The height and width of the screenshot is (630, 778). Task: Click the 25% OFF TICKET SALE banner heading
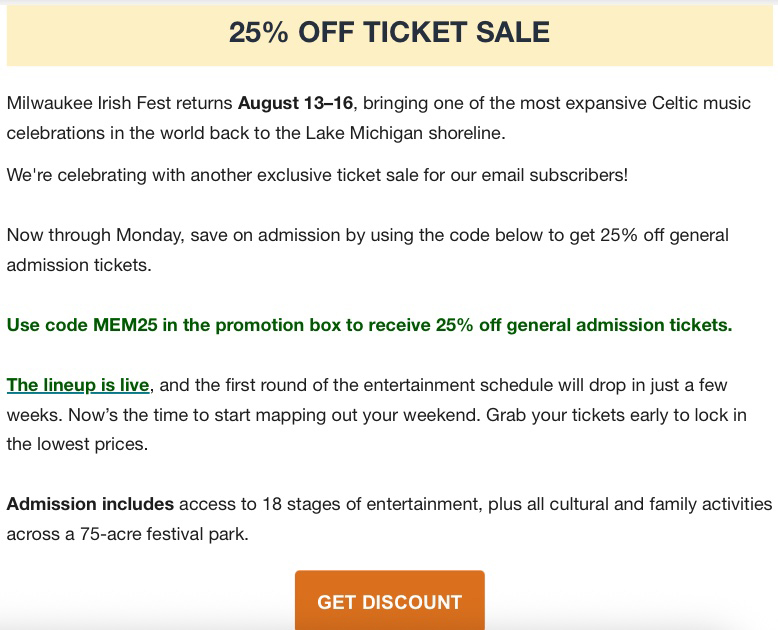389,32
